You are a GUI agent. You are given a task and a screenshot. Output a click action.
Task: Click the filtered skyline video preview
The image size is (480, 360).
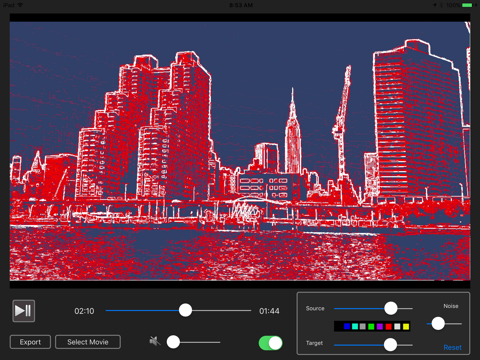240,151
